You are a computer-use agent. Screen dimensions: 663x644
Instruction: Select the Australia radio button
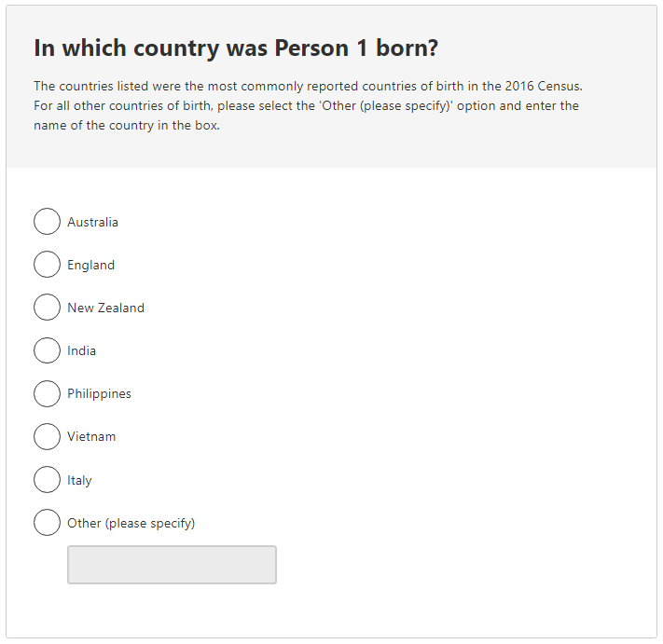(x=47, y=222)
